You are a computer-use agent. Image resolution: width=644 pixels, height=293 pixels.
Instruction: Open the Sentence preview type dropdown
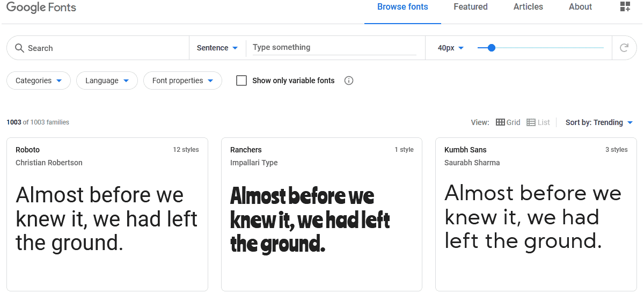[x=217, y=48]
